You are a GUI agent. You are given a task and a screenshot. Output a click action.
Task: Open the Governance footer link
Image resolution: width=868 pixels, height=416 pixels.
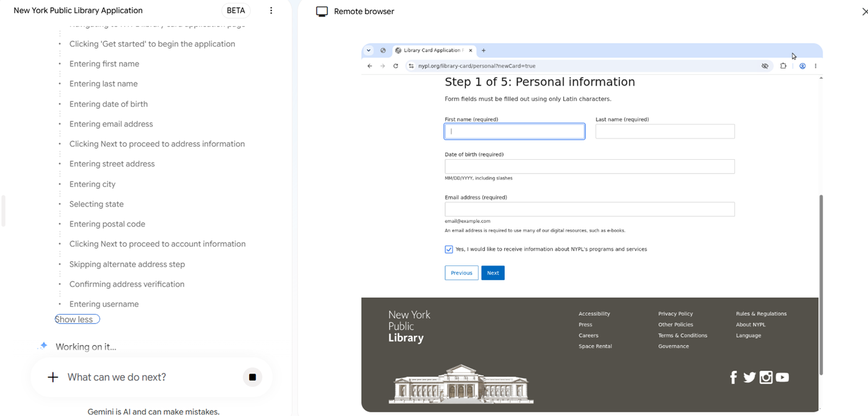coord(674,346)
